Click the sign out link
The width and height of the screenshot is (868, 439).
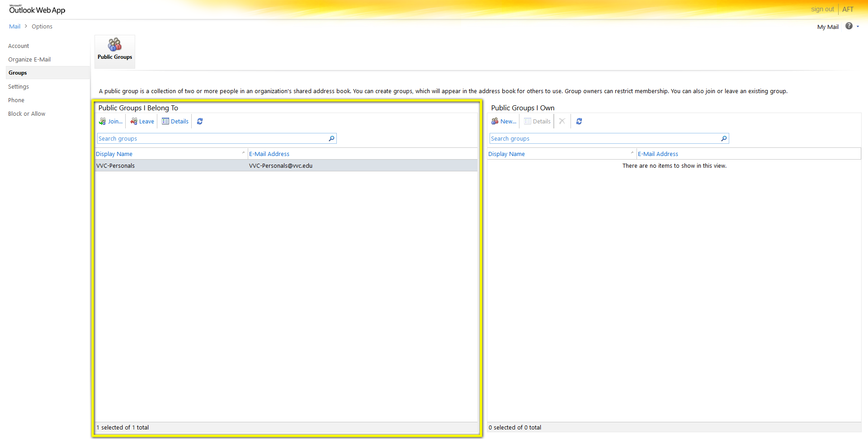[x=822, y=9]
